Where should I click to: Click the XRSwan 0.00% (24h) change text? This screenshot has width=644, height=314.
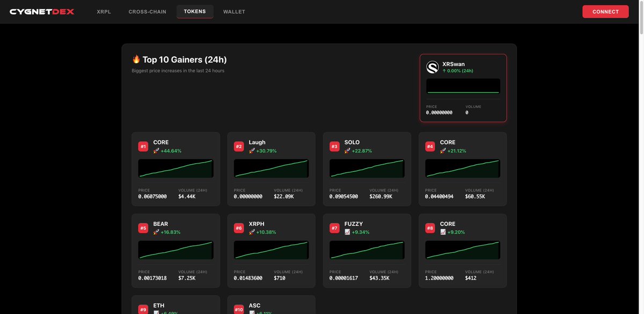point(458,71)
